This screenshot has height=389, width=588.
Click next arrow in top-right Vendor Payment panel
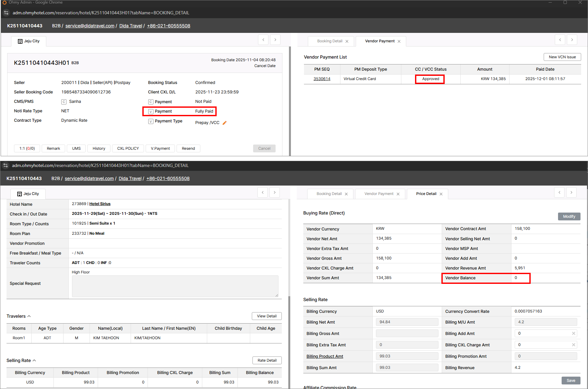click(572, 40)
